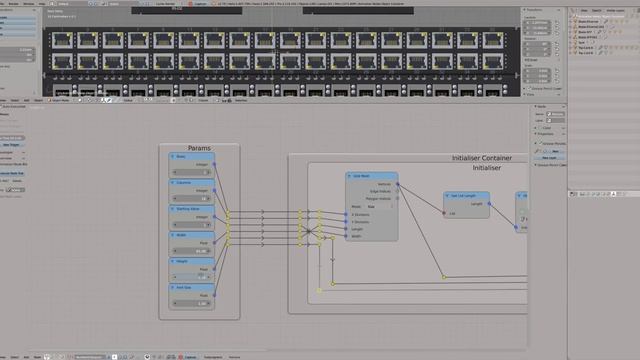Click the Label field in Node panel

[555, 120]
